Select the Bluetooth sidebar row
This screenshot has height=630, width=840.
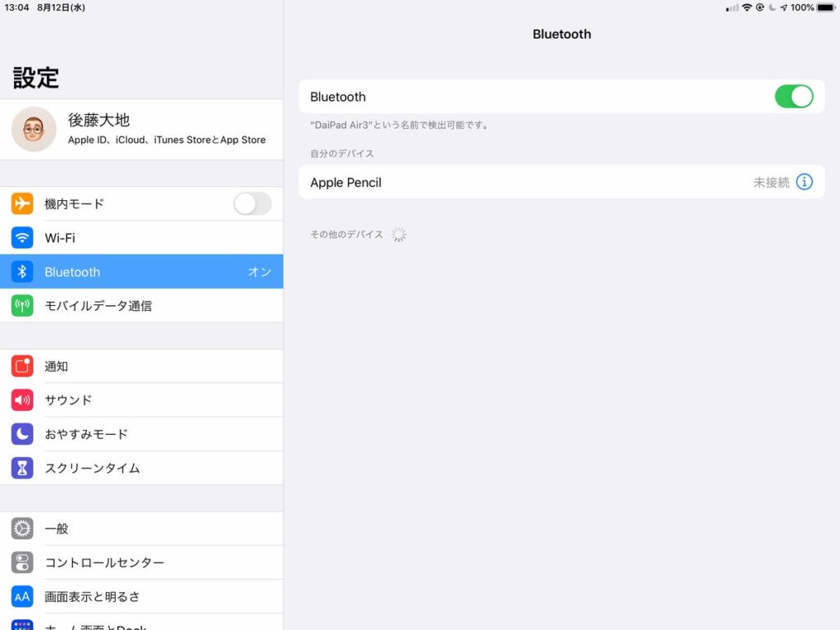click(141, 272)
